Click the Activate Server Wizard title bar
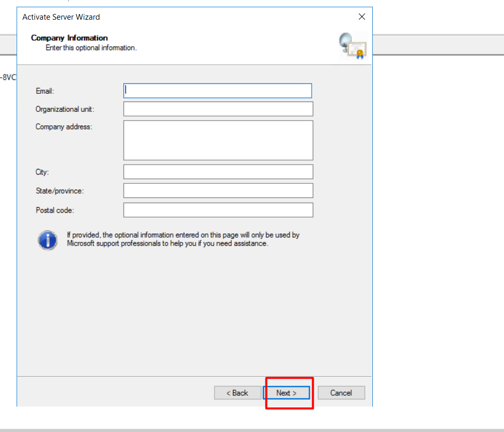The height and width of the screenshot is (432, 504). [61, 17]
